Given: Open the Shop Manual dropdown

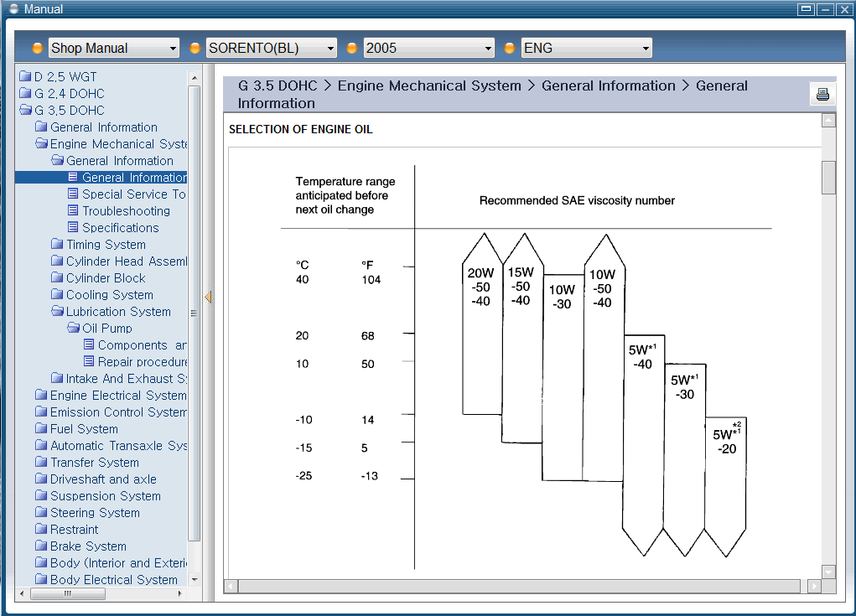Looking at the screenshot, I should pyautogui.click(x=114, y=49).
